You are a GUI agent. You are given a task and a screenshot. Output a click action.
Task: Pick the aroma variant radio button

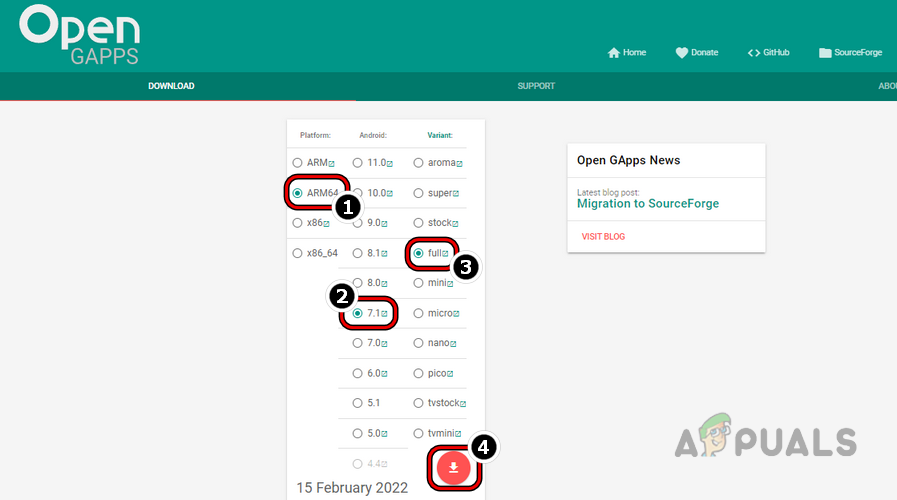[x=419, y=163]
